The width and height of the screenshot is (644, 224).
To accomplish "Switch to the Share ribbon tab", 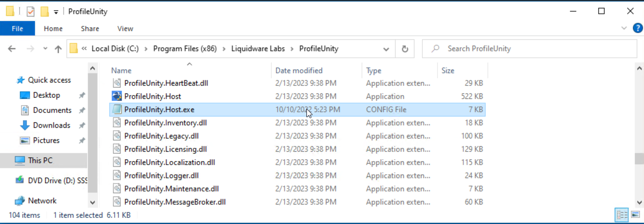I will (90, 28).
